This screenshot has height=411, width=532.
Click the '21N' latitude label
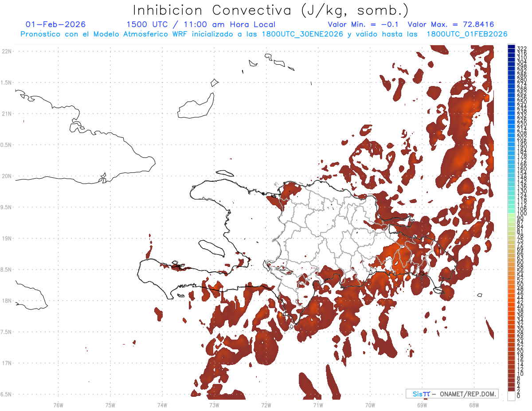click(6, 114)
